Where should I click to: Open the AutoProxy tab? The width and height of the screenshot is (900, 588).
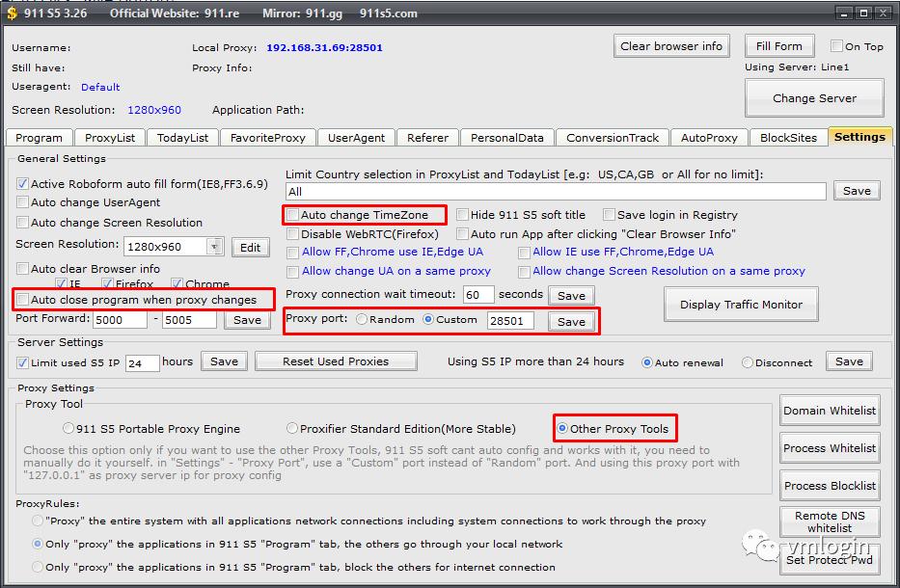pyautogui.click(x=708, y=138)
